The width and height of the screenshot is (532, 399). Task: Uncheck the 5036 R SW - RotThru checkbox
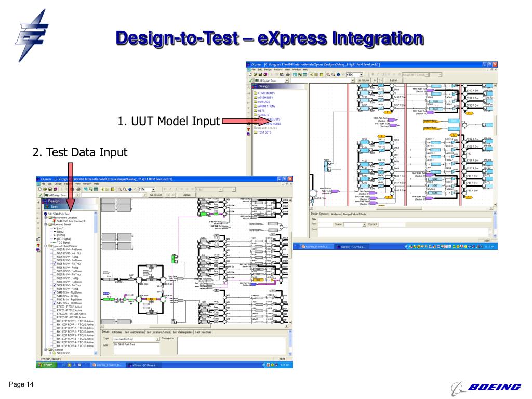pyautogui.click(x=55, y=264)
